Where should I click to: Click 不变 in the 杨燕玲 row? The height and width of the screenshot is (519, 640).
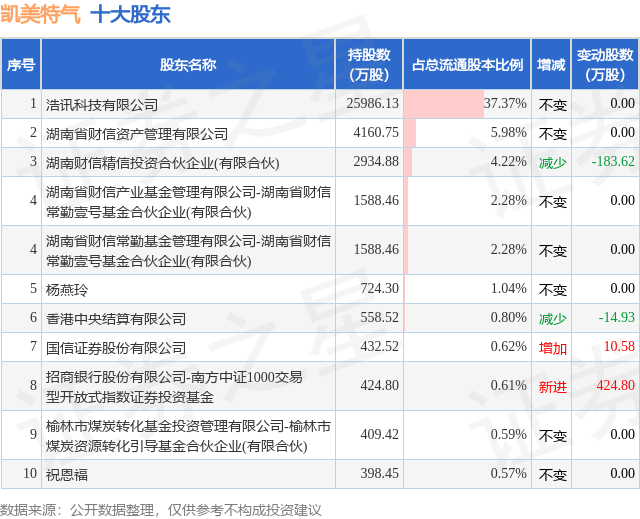point(553,290)
